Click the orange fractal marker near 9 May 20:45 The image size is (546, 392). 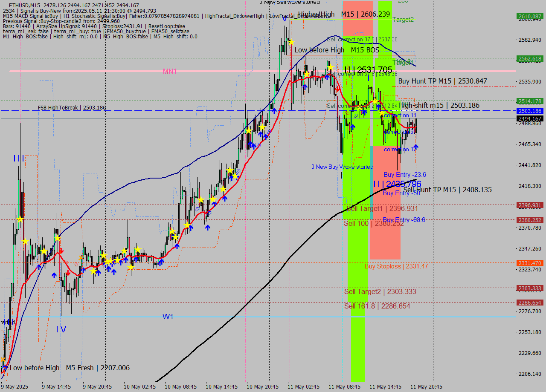(81, 257)
